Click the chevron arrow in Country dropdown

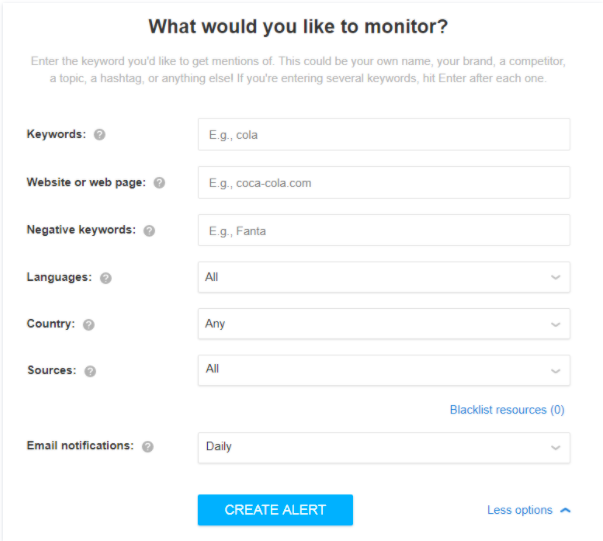(x=555, y=325)
